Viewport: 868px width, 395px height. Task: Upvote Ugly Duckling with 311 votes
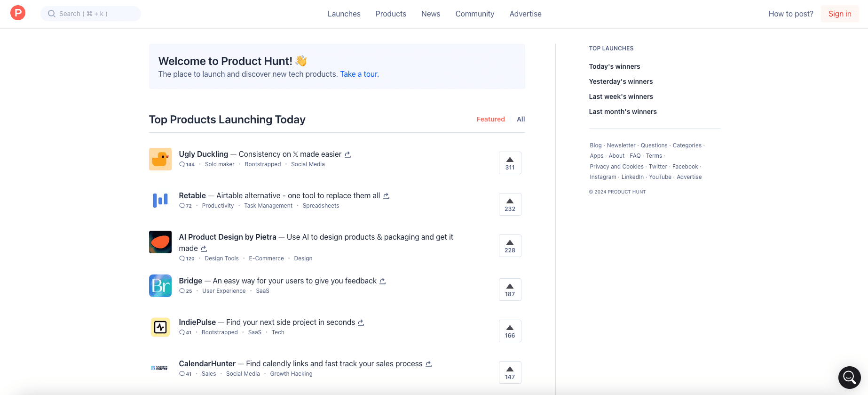click(x=510, y=163)
